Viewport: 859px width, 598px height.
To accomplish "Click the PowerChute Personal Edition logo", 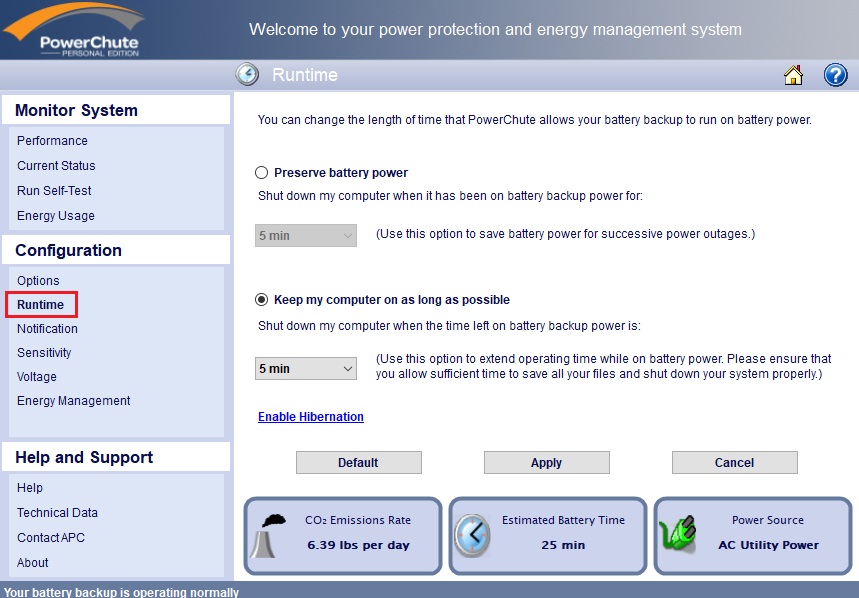I will [75, 30].
